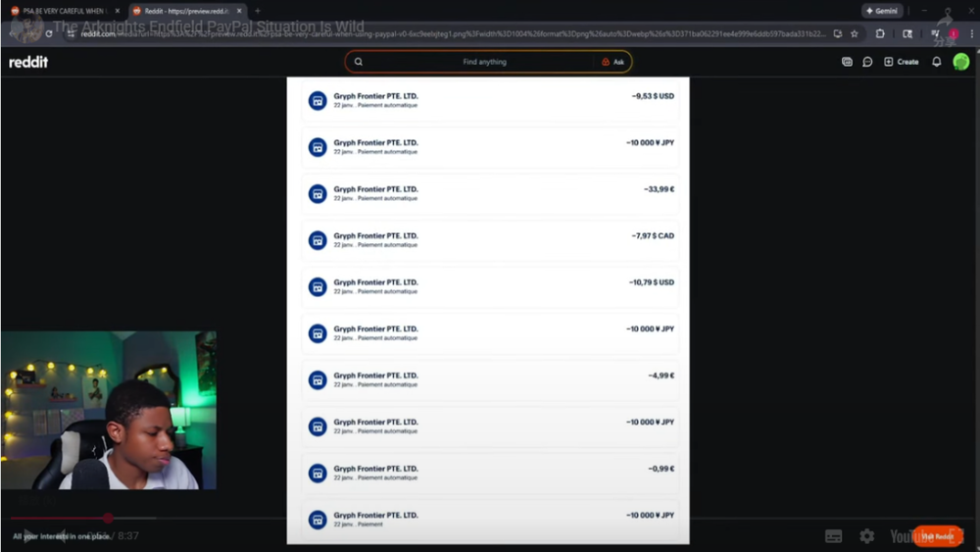Toggle subtitles captions icon
Viewport: 980px width, 552px height.
click(833, 535)
